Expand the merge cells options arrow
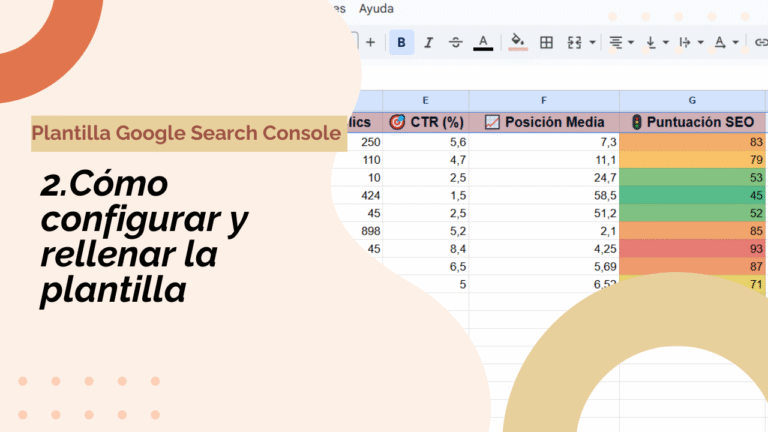Image resolution: width=768 pixels, height=432 pixels. pos(592,43)
